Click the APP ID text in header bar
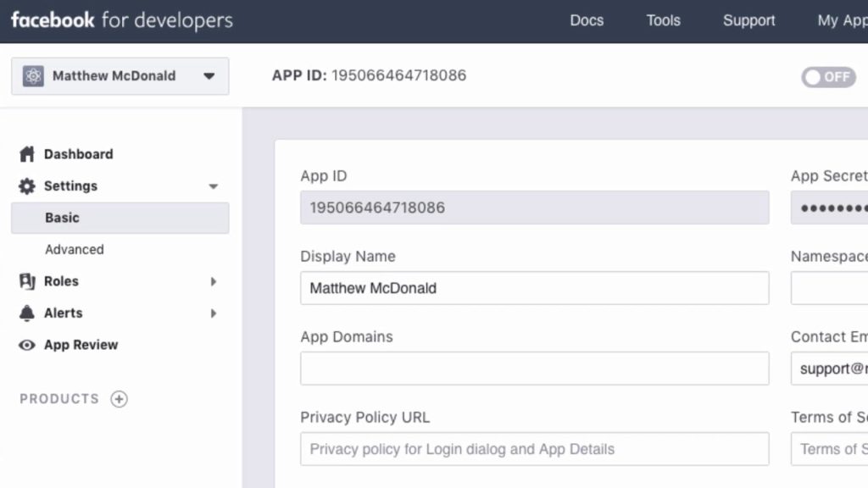 [x=370, y=75]
